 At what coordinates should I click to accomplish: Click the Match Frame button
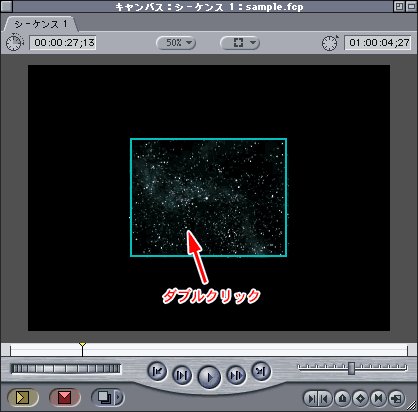point(396,398)
